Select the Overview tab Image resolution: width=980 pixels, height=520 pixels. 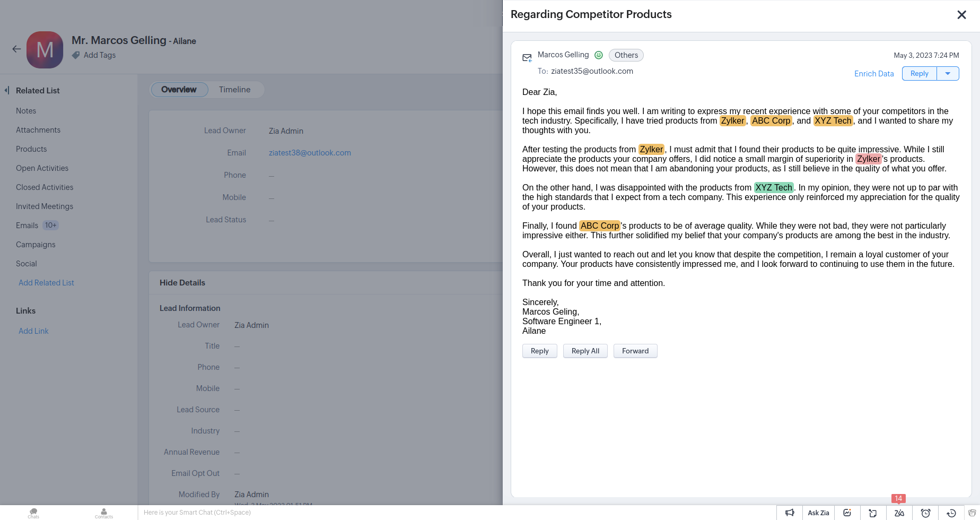(179, 90)
